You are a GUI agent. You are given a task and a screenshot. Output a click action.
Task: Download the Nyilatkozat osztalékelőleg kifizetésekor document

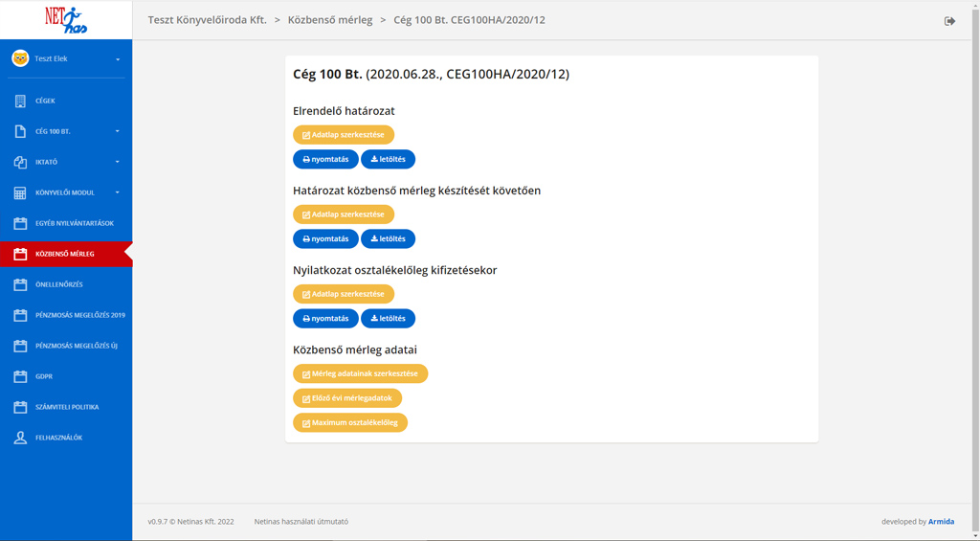388,318
